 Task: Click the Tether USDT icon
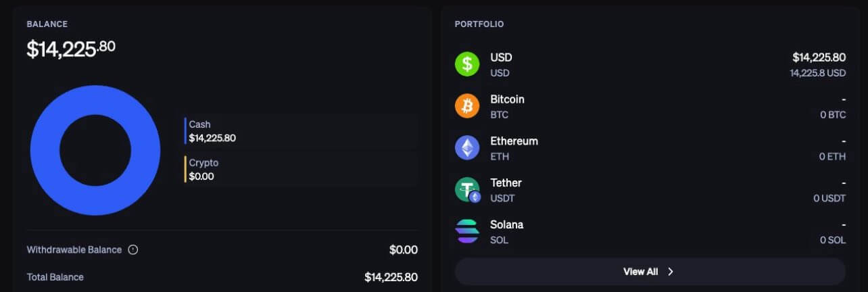(x=466, y=190)
